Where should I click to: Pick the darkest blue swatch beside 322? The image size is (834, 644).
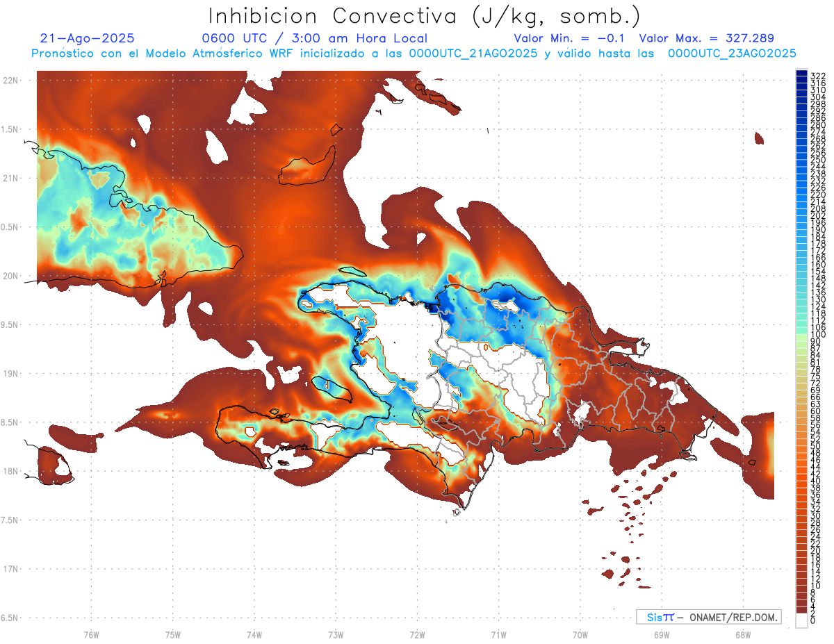click(x=801, y=74)
